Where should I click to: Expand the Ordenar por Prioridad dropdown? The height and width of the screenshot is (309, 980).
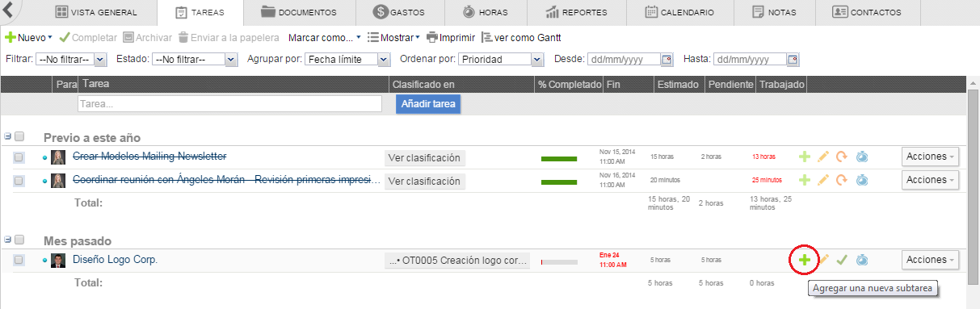[x=501, y=59]
